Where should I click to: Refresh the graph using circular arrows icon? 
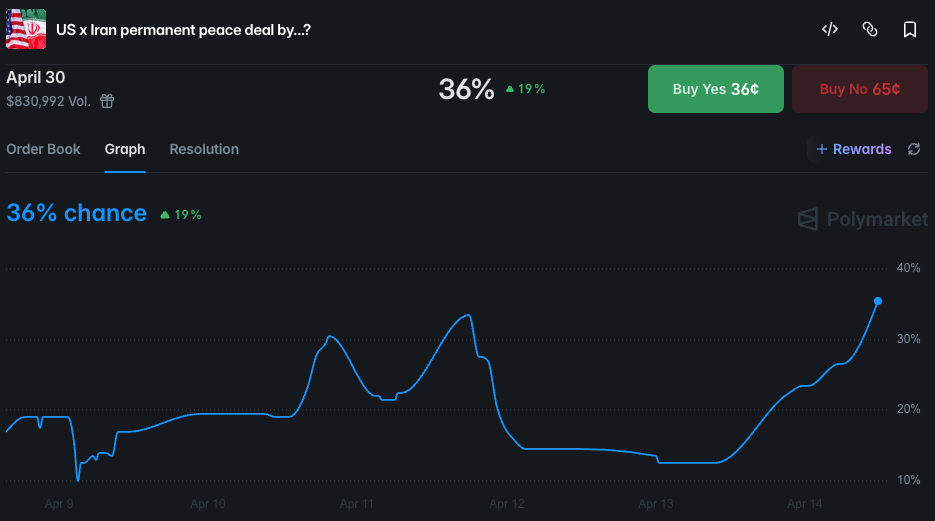click(913, 149)
